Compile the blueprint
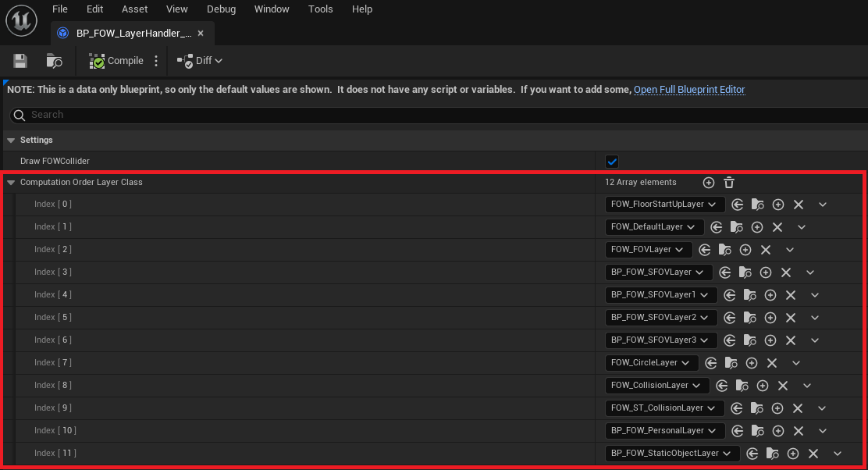 pos(116,61)
